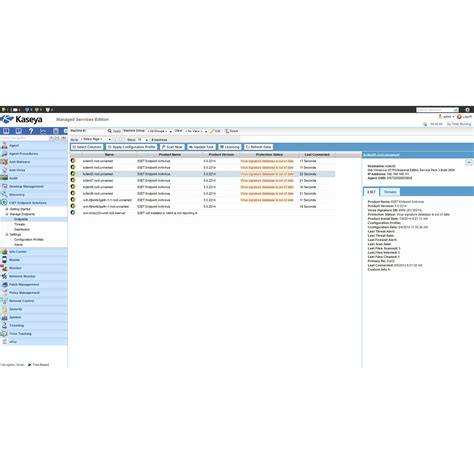Screen dimensions: 474x474
Task: Select the highlighted third machine row
Action: 203,174
